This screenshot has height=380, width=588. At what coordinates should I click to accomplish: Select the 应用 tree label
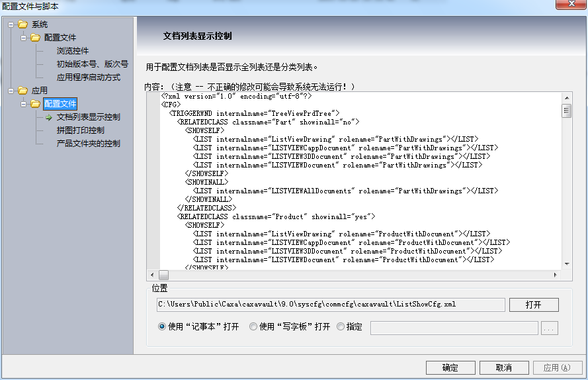click(x=40, y=91)
